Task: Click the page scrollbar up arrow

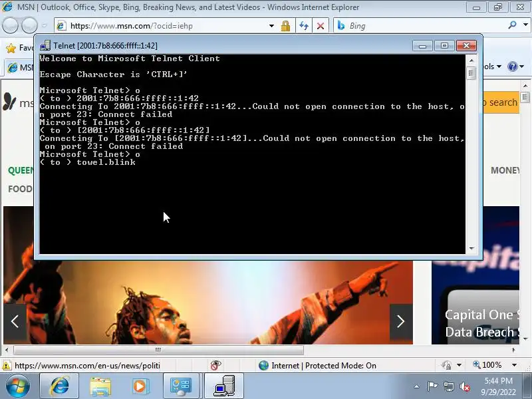Action: pyautogui.click(x=525, y=86)
